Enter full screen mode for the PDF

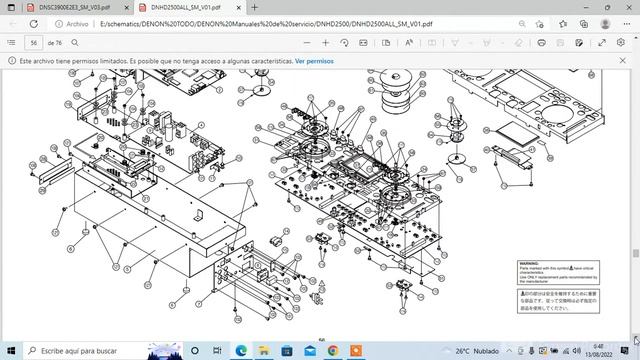(602, 42)
